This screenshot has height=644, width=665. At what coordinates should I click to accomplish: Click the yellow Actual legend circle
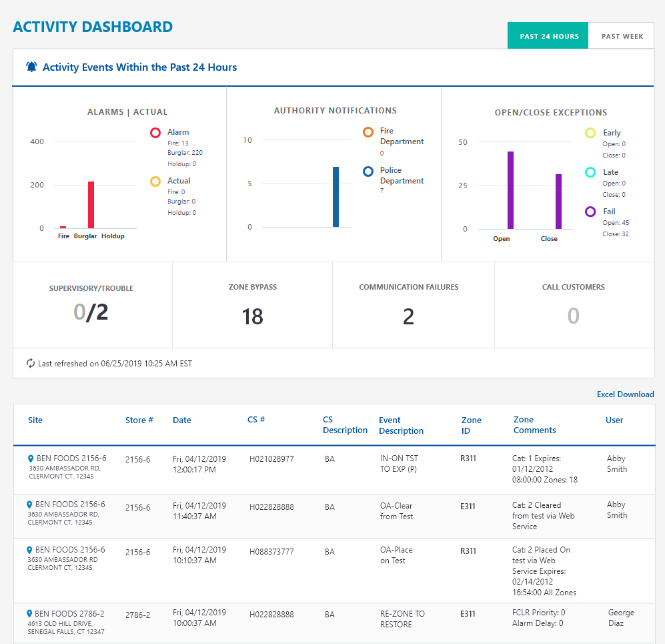coord(155,181)
